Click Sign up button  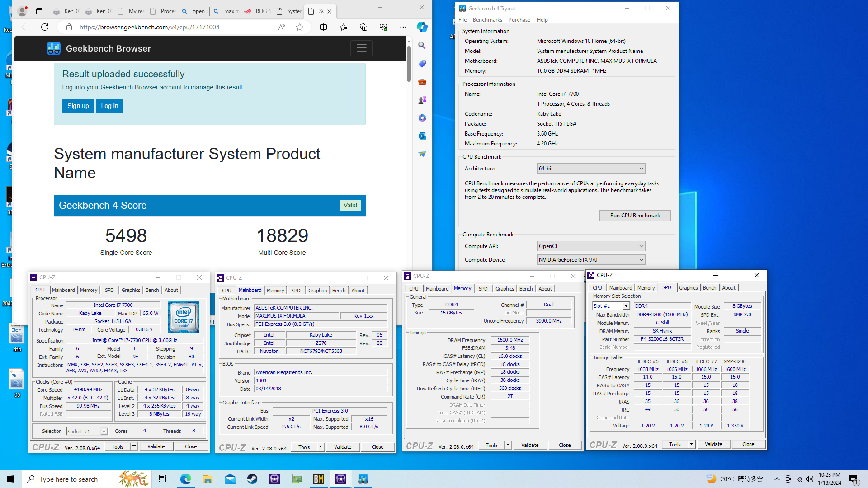click(x=78, y=106)
